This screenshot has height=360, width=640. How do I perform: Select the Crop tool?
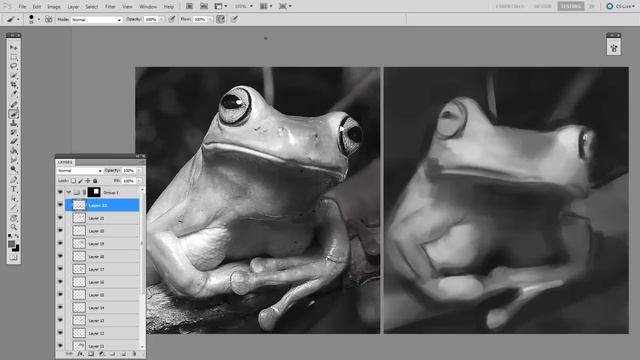[x=13, y=85]
